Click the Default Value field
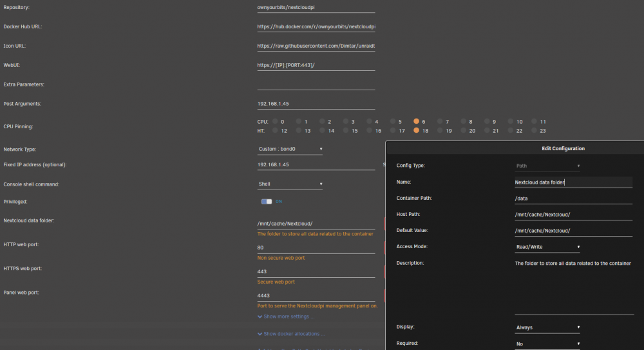This screenshot has width=644, height=350. click(x=574, y=231)
